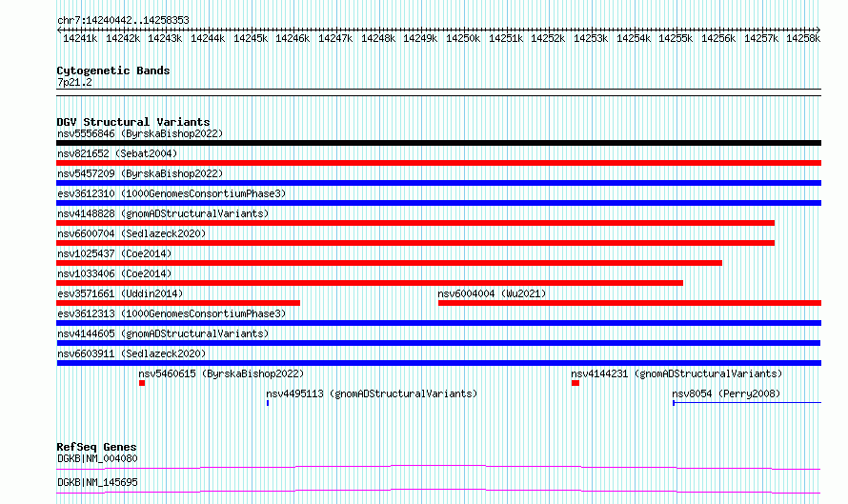Screen dimensions: 848x504
Task: Open the nsv5457209 (ByrskaBishop2022) label
Action: coord(140,173)
